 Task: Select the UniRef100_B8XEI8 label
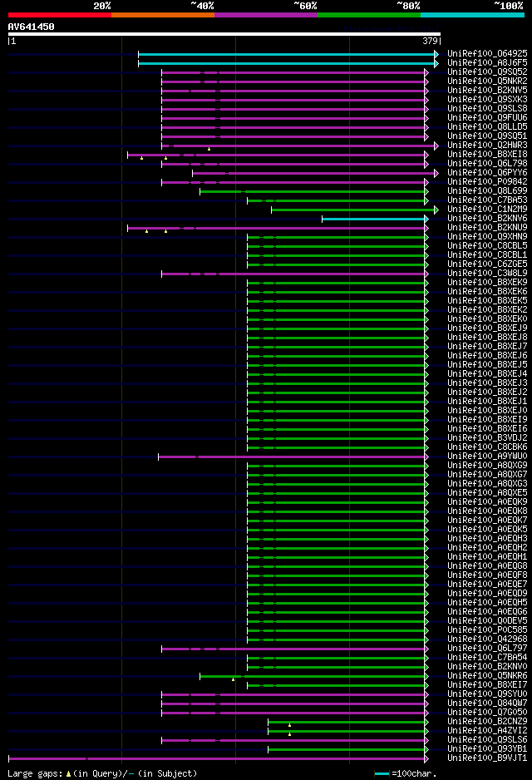(487, 154)
